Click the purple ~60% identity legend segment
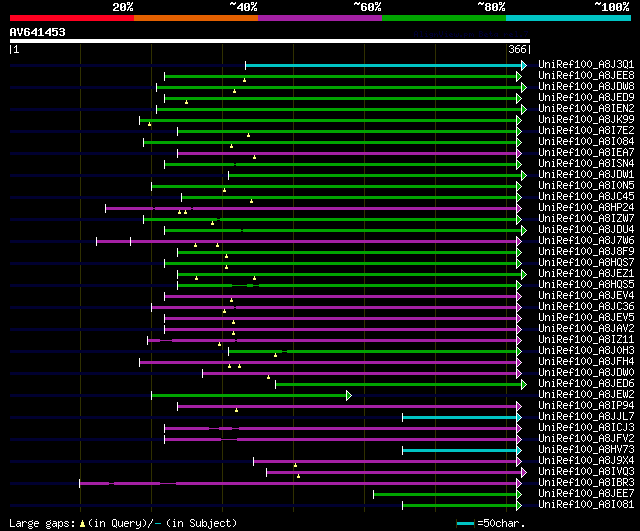The height and width of the screenshot is (531, 640). pos(320,18)
